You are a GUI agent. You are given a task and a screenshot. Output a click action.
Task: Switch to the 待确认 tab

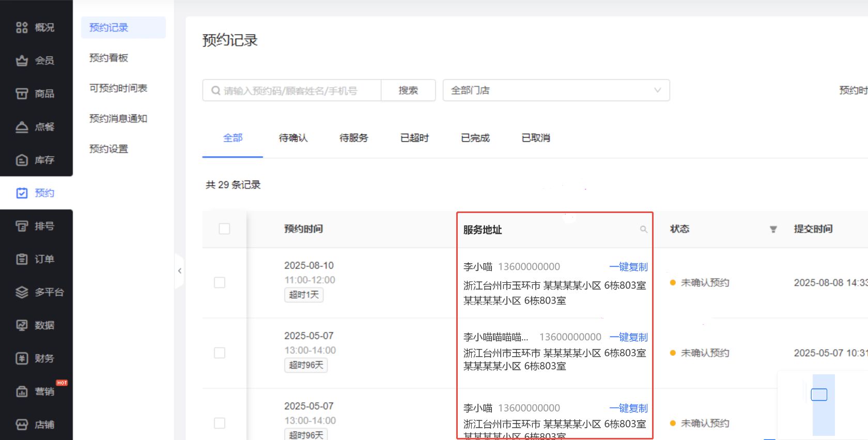(293, 138)
